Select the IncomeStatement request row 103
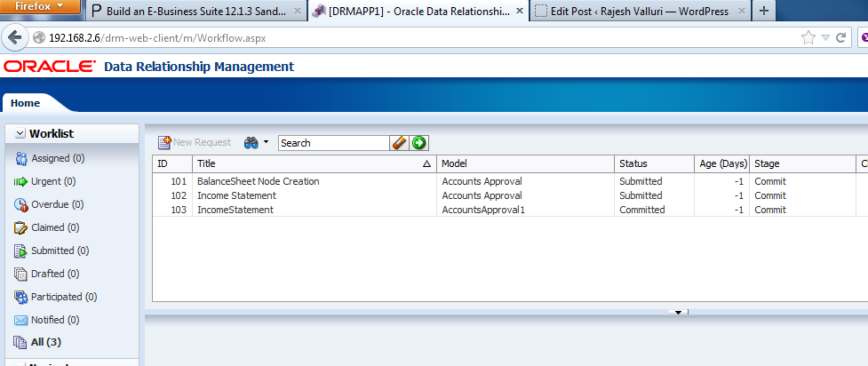The height and width of the screenshot is (366, 868). pyautogui.click(x=235, y=210)
